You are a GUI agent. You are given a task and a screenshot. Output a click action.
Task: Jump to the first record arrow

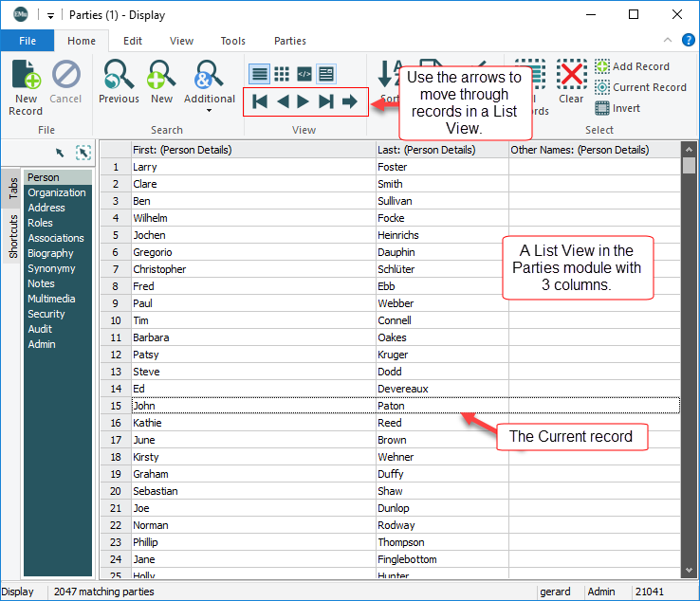tap(259, 101)
